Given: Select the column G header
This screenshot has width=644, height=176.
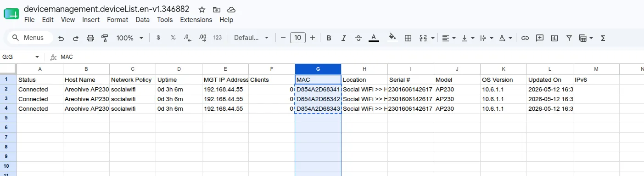Looking at the screenshot, I should coord(318,69).
